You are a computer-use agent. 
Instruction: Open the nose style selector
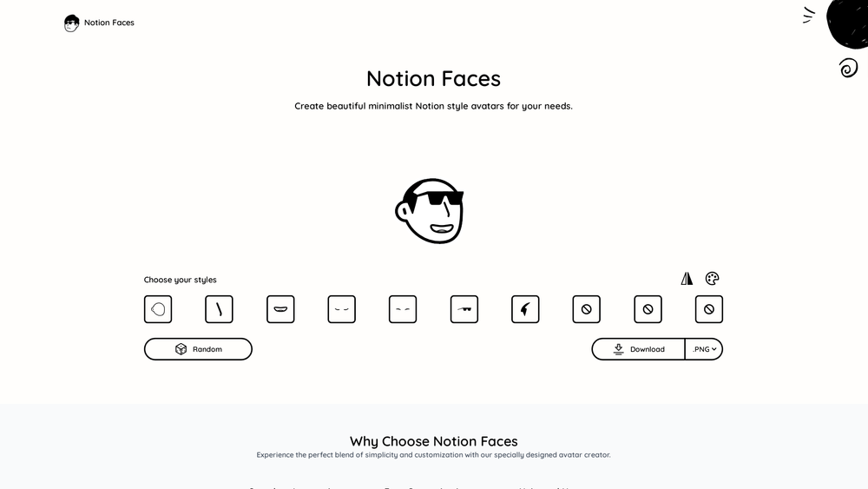pos(219,309)
